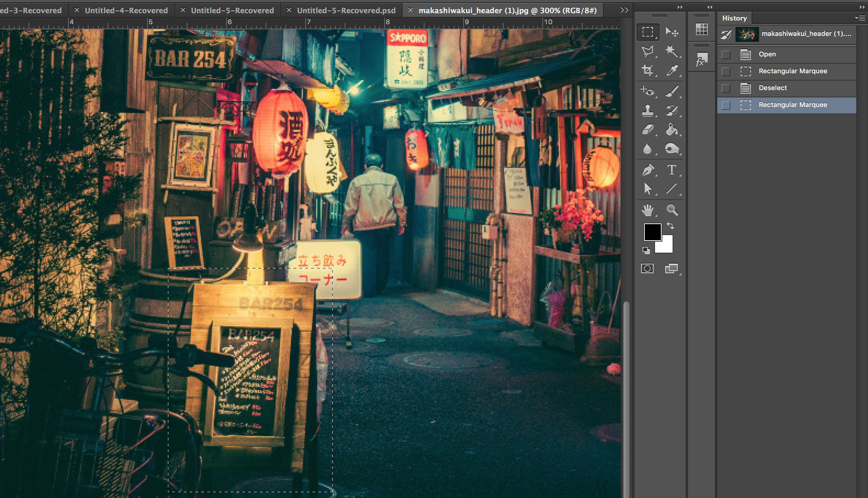Pick the Magic Wand tool

pos(672,51)
